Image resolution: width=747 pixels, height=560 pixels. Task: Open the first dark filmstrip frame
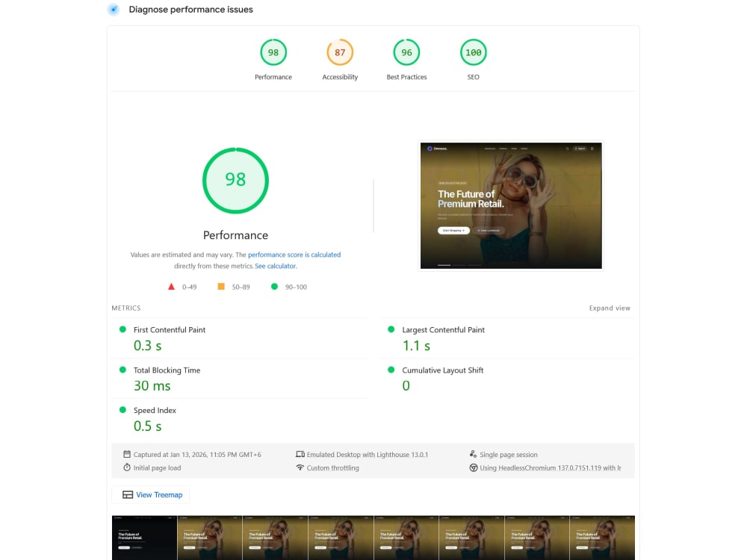click(x=144, y=538)
